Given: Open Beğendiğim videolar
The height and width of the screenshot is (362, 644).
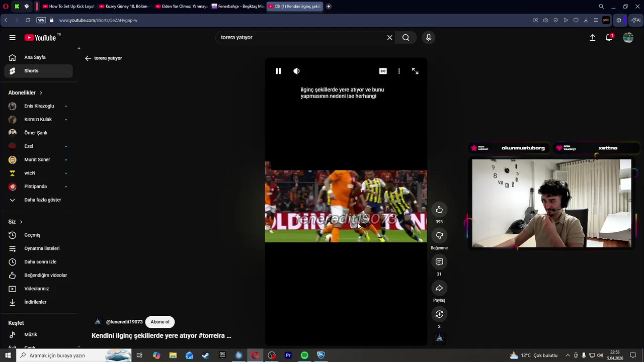Looking at the screenshot, I should coord(39,276).
